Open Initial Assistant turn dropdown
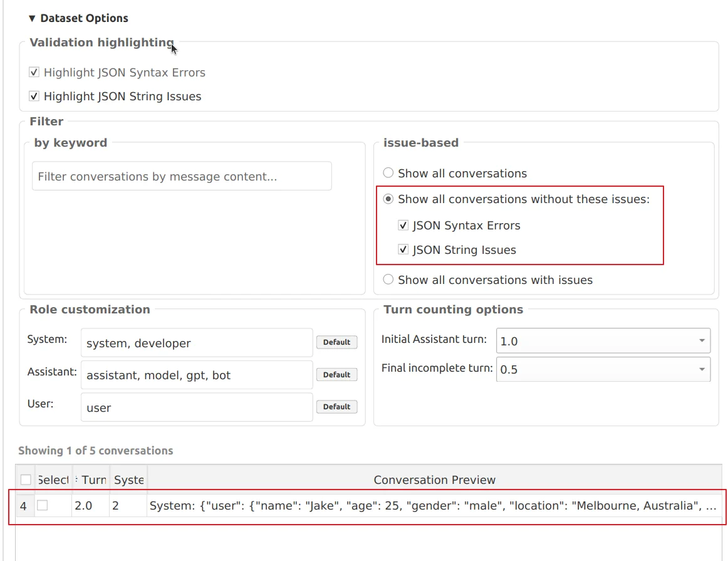Viewport: 728px width, 561px height. pos(603,340)
